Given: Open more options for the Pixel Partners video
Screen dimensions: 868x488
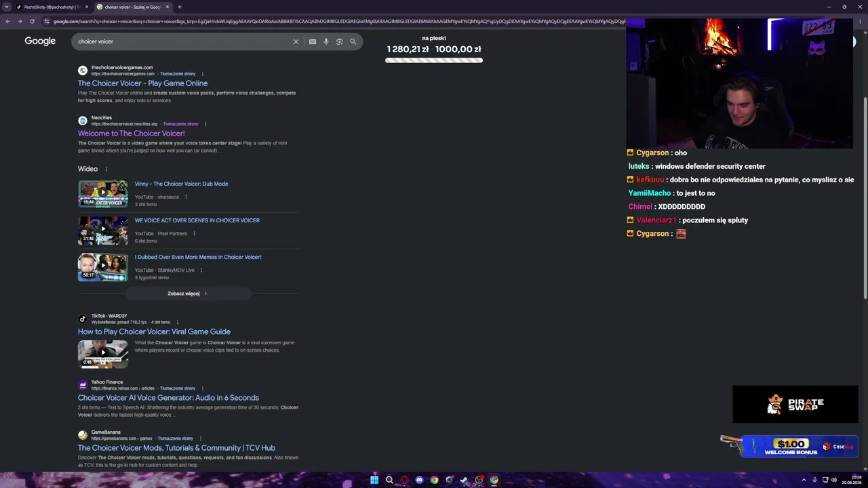Looking at the screenshot, I should pos(194,234).
